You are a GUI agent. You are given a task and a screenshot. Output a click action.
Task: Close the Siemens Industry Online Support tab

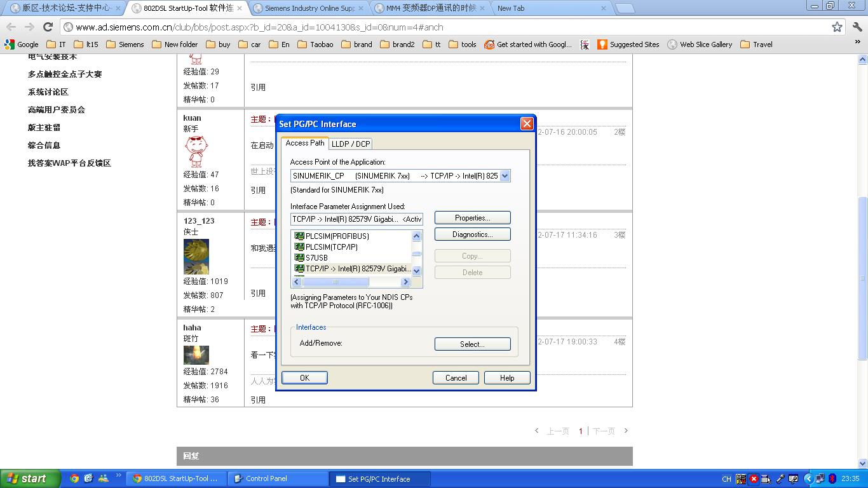click(x=361, y=8)
